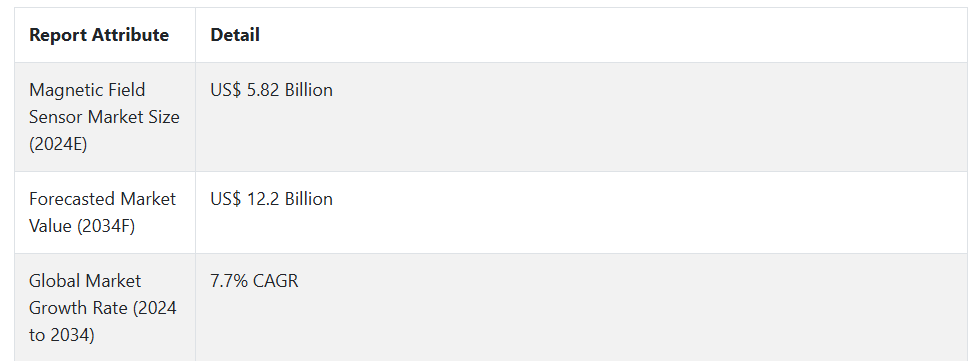This screenshot has width=971, height=361.
Task: Click the 'Magnetic Field' text line
Action: point(87,90)
